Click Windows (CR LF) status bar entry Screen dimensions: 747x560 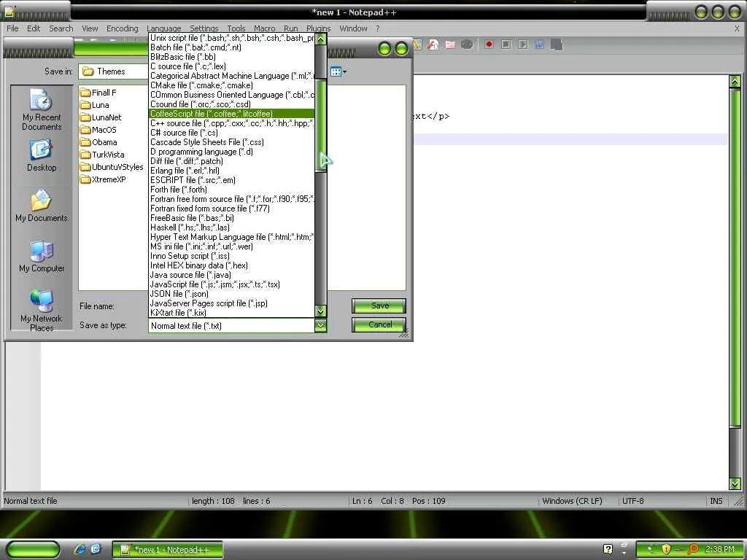pos(572,501)
